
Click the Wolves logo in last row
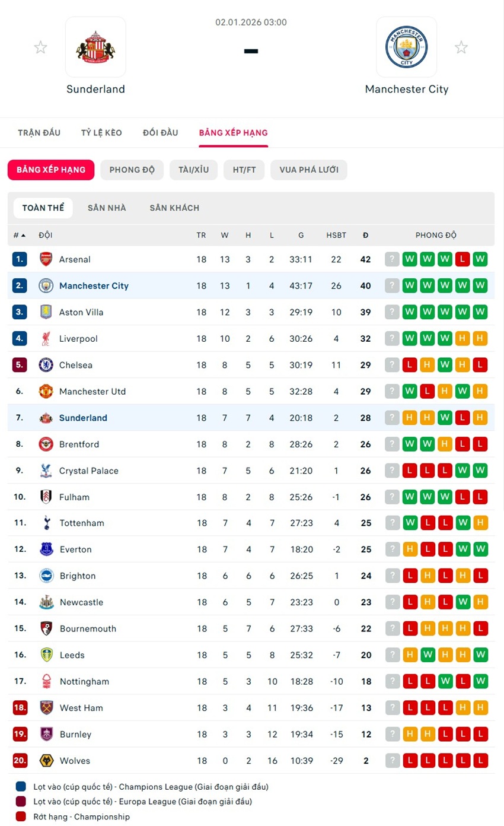point(46,761)
